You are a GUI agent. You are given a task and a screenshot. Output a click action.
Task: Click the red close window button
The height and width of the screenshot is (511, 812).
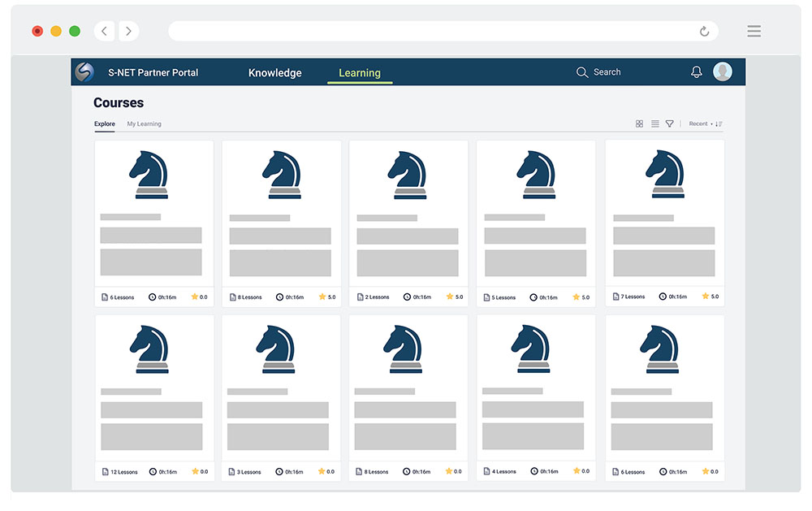(37, 31)
